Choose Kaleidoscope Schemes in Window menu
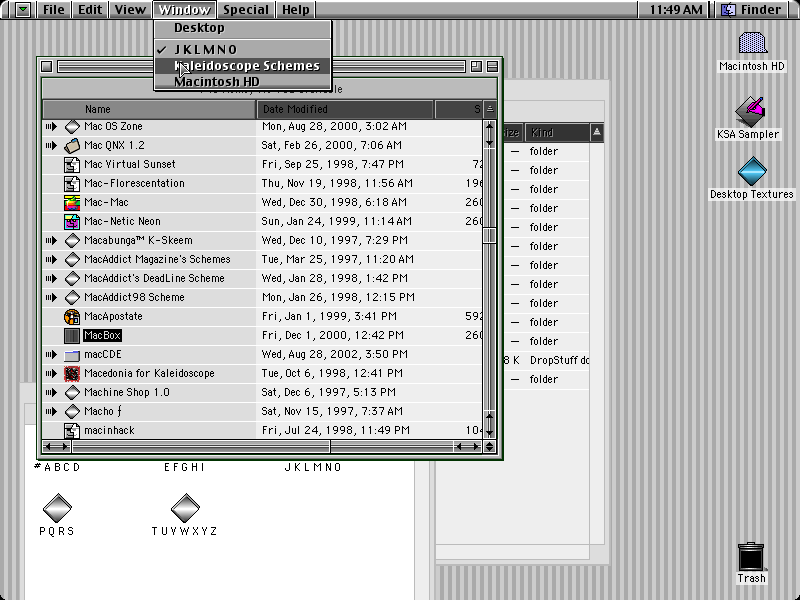800x600 pixels. click(x=242, y=66)
